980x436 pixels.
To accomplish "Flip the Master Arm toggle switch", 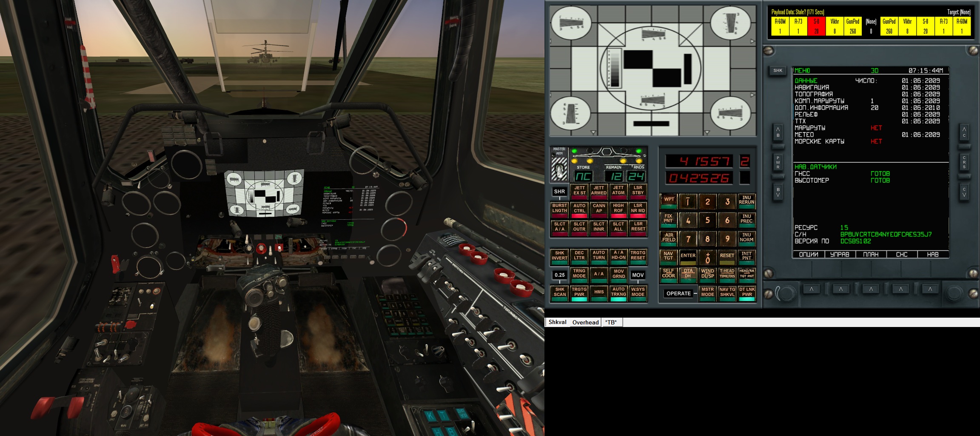I will pyautogui.click(x=559, y=169).
